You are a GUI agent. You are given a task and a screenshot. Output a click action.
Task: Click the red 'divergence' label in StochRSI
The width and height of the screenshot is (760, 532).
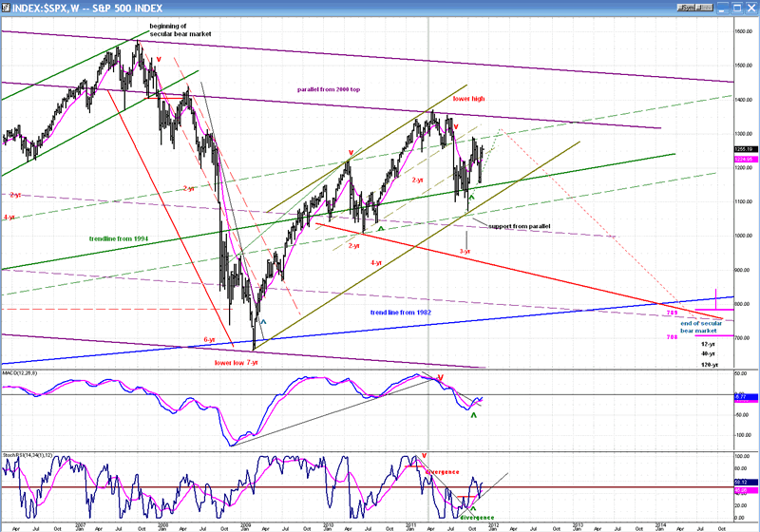[x=442, y=471]
